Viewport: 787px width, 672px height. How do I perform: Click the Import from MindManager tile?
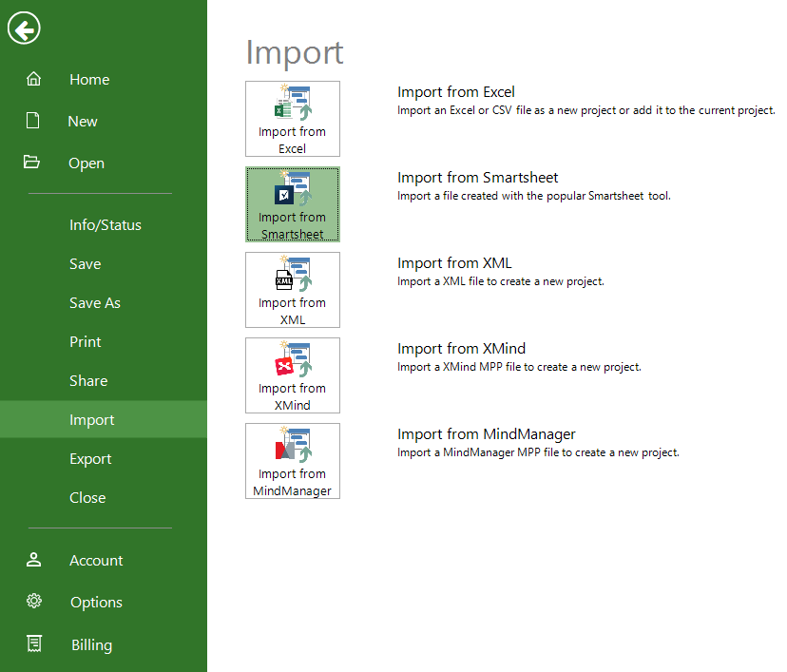tap(293, 461)
